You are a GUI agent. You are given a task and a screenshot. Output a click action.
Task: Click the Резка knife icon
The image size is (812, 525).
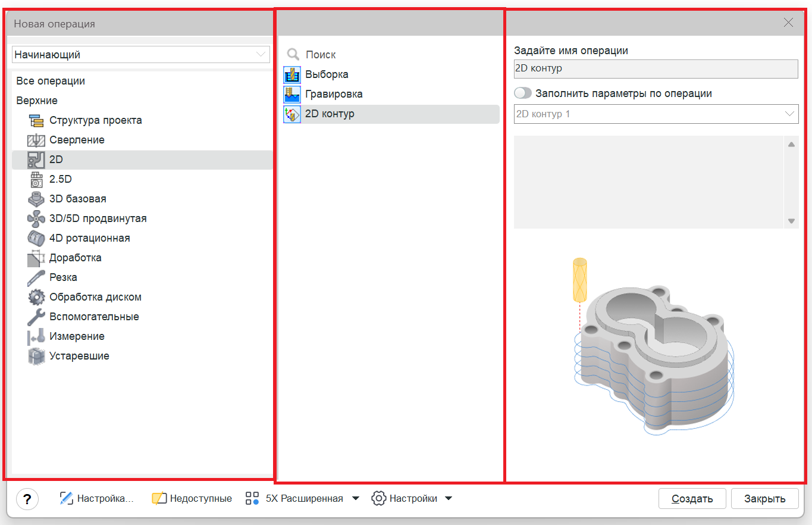point(36,278)
